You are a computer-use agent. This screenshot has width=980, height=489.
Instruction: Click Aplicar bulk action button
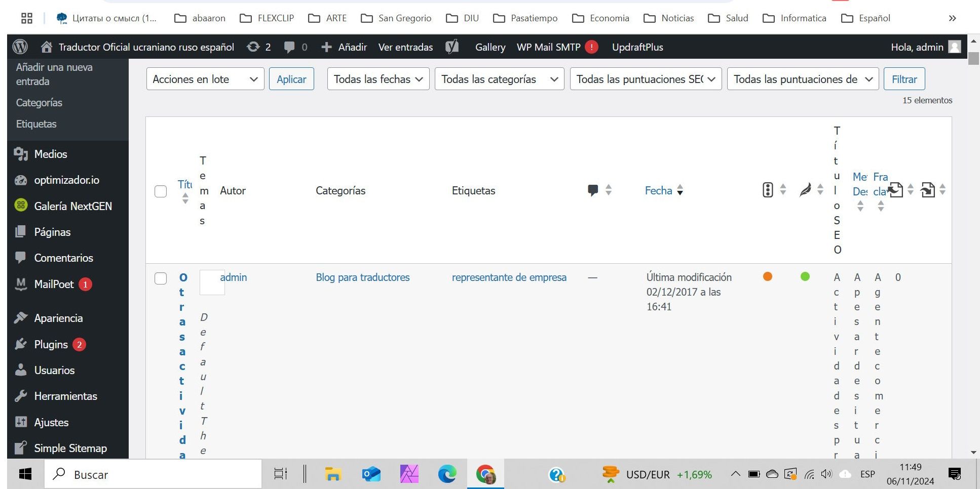click(x=291, y=79)
